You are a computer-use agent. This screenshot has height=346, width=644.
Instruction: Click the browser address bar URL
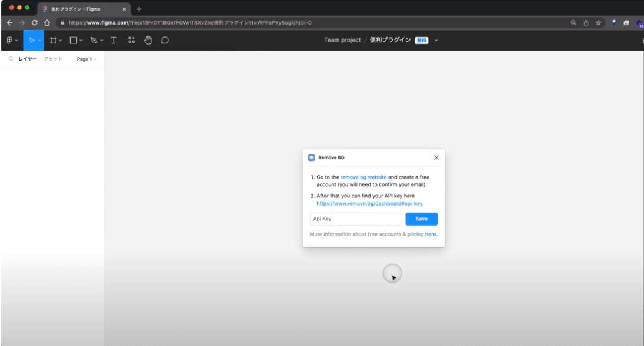tap(190, 22)
